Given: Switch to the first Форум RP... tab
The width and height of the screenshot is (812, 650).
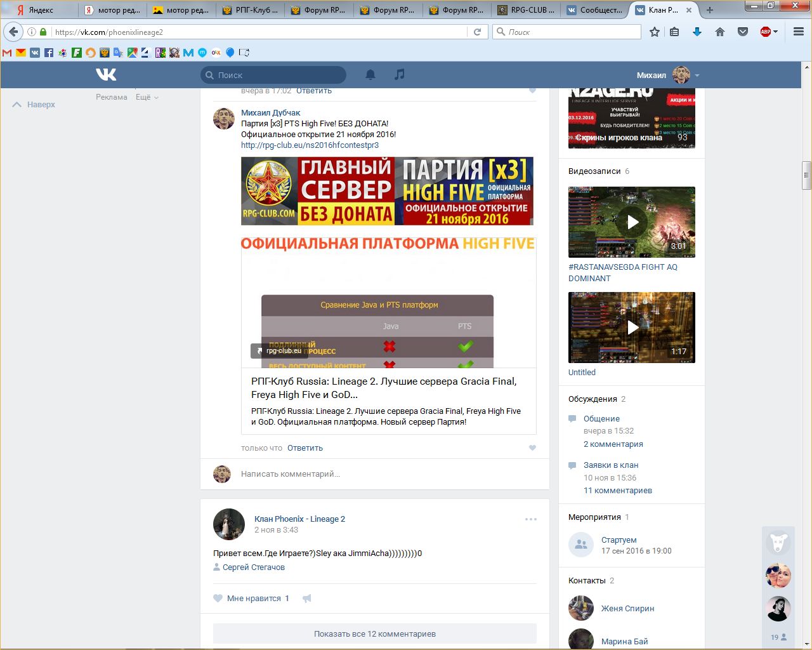Looking at the screenshot, I should 319,10.
